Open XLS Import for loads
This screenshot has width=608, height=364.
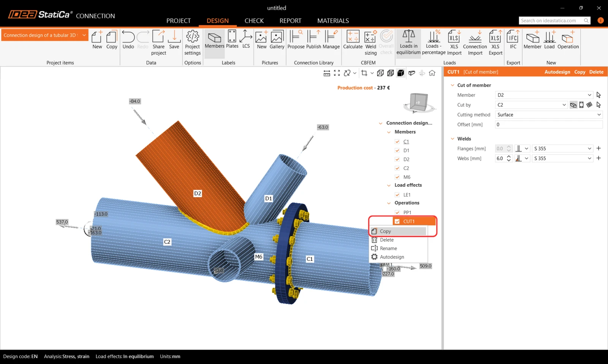454,43
